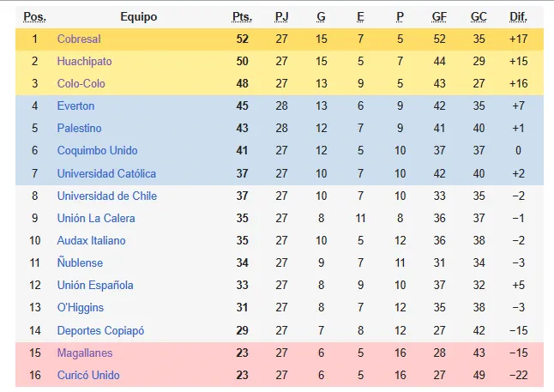
Task: Open the Unión Española team link
Action: tap(95, 285)
